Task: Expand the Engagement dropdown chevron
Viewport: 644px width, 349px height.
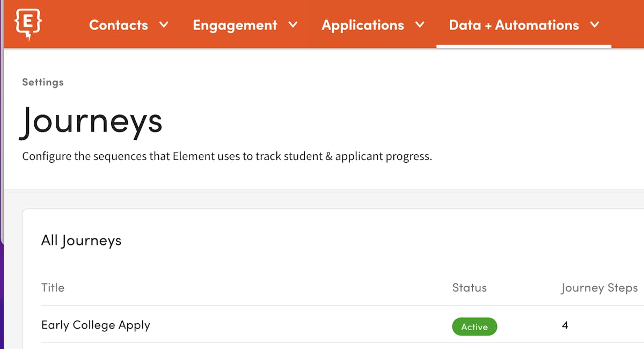Action: click(293, 25)
